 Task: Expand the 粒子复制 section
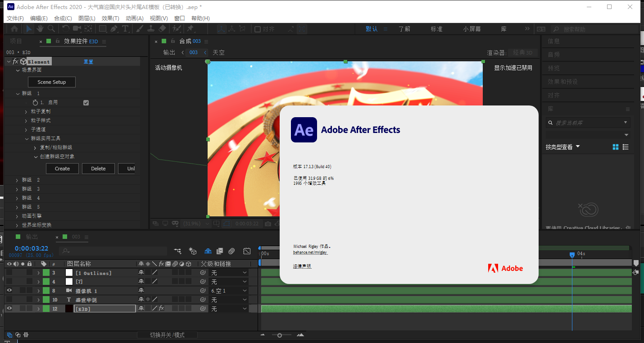[26, 112]
